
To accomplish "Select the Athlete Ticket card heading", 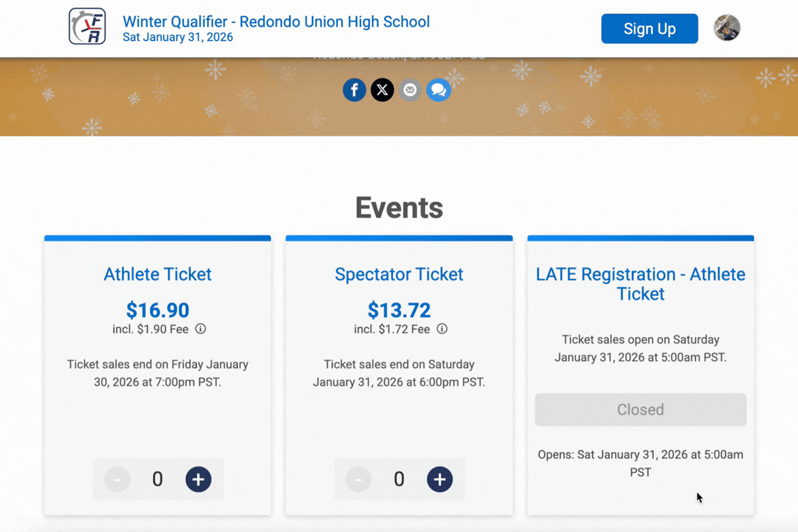I will (157, 274).
